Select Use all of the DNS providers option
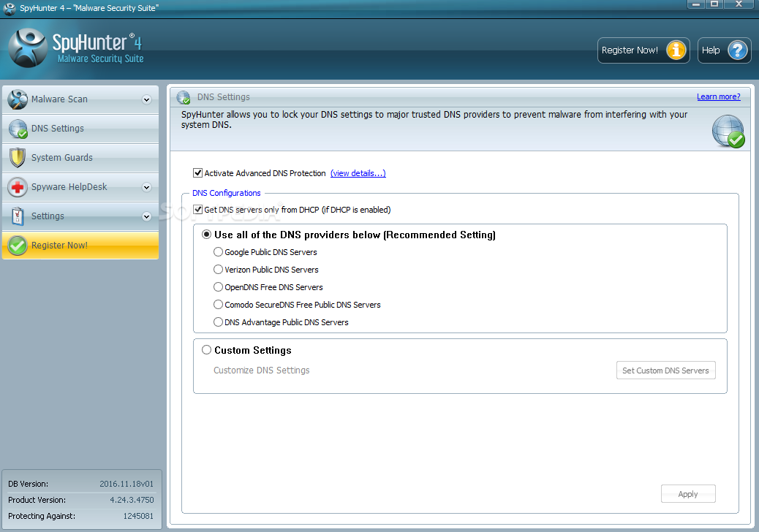The height and width of the screenshot is (532, 759). coord(207,235)
